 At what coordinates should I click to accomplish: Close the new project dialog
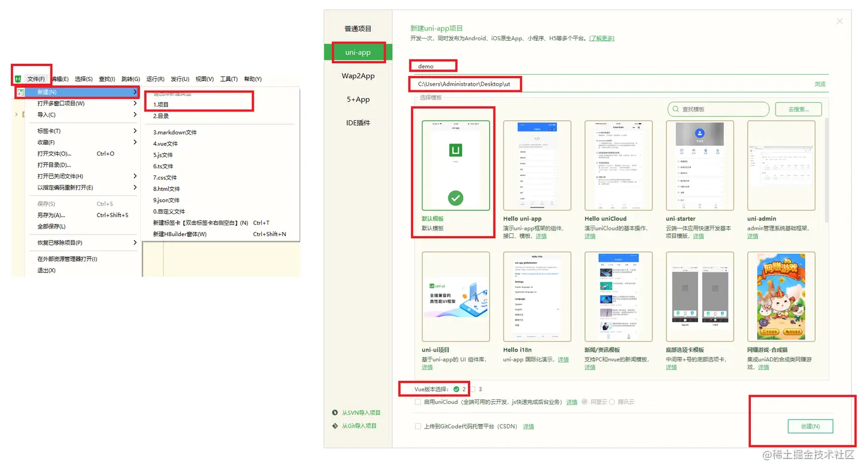[x=839, y=21]
